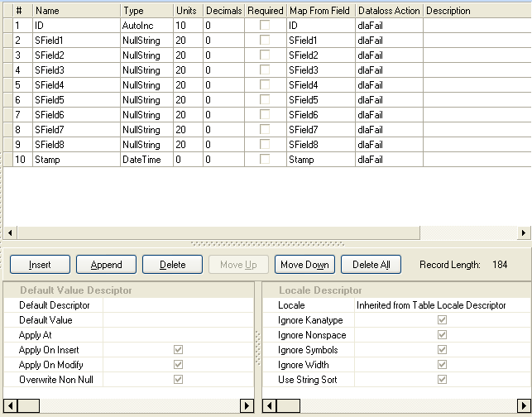Click the Insert button

point(40,265)
